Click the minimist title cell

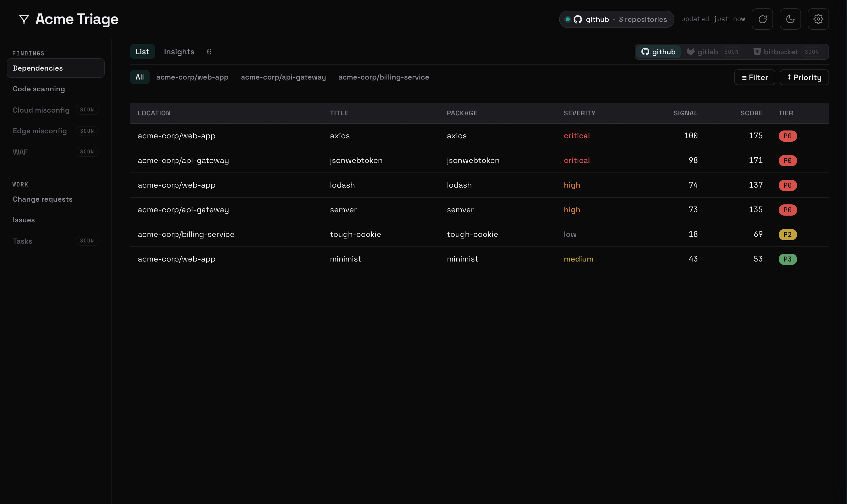(x=345, y=259)
